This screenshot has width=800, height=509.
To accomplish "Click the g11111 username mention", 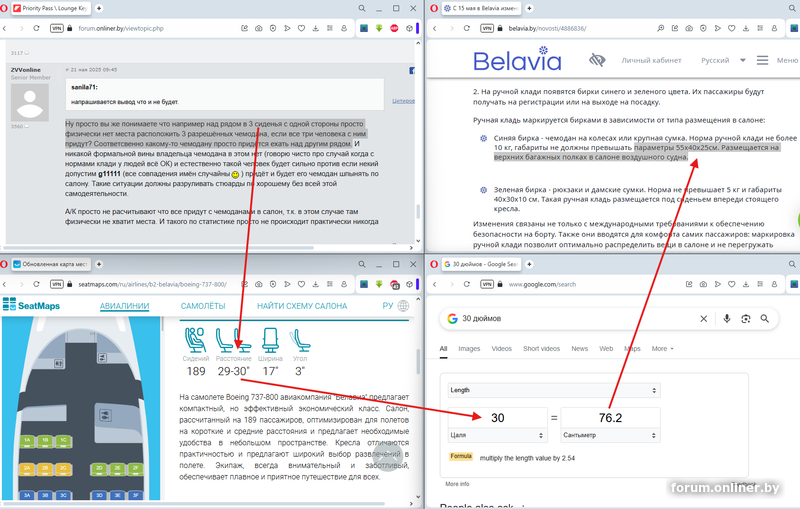I will (109, 174).
